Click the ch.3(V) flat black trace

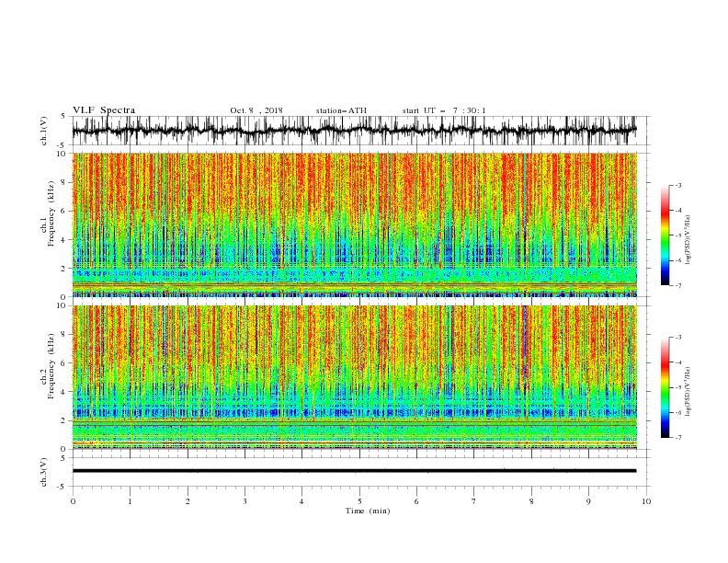click(354, 471)
